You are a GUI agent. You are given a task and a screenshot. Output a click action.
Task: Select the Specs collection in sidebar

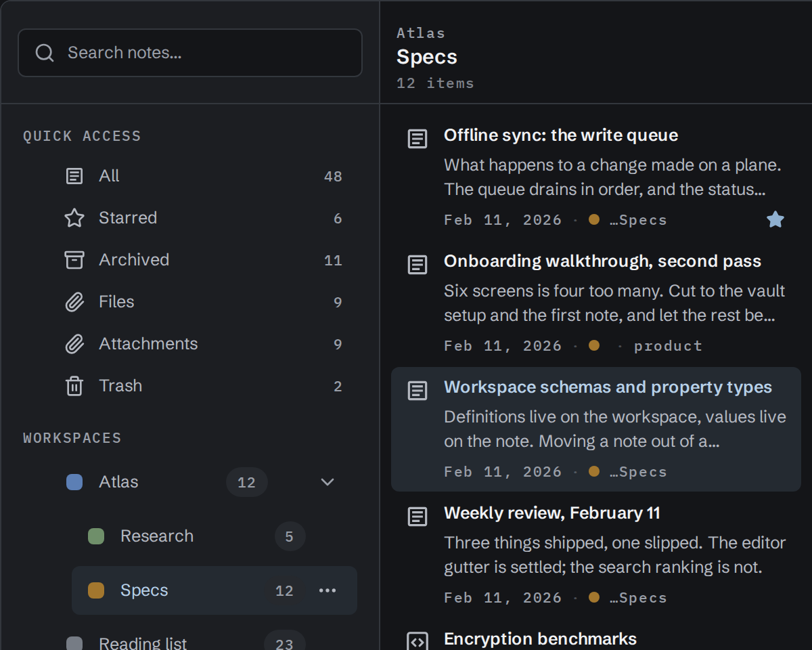(215, 590)
